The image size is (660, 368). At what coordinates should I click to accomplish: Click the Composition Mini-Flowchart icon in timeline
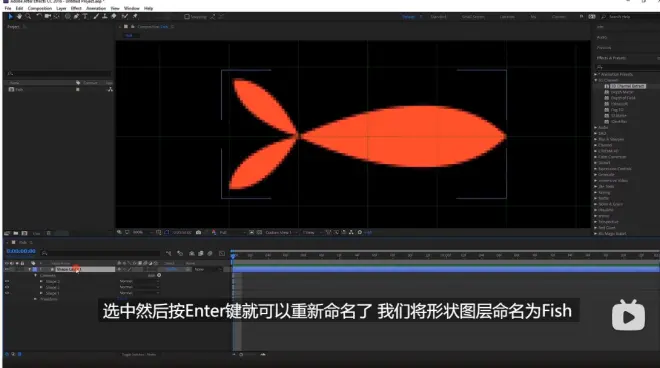click(x=169, y=253)
